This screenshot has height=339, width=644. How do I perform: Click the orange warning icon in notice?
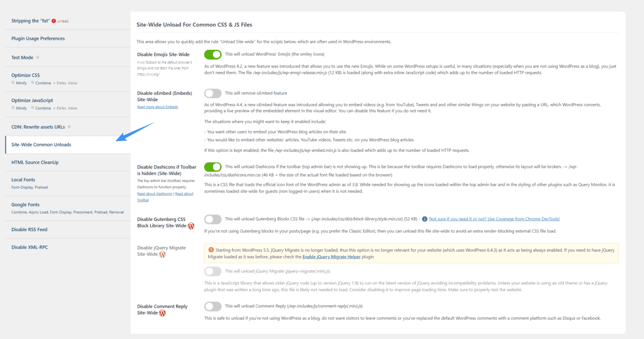coord(211,249)
